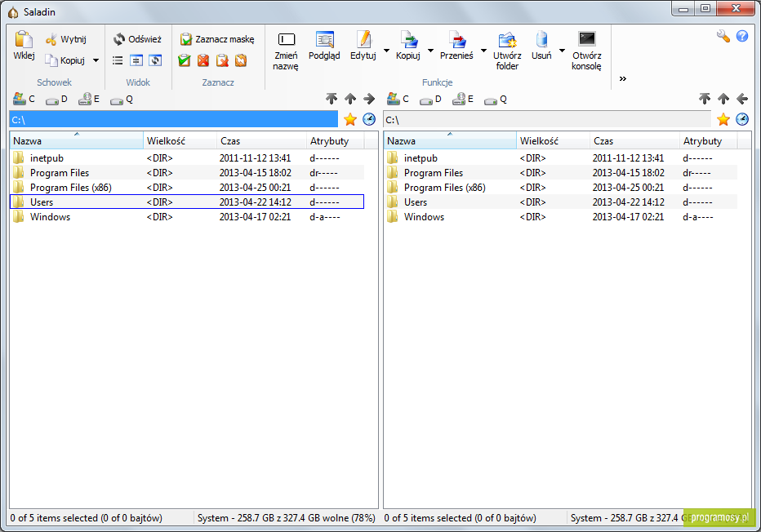
Task: Expand the Edytuj dropdown arrow
Action: 387,51
